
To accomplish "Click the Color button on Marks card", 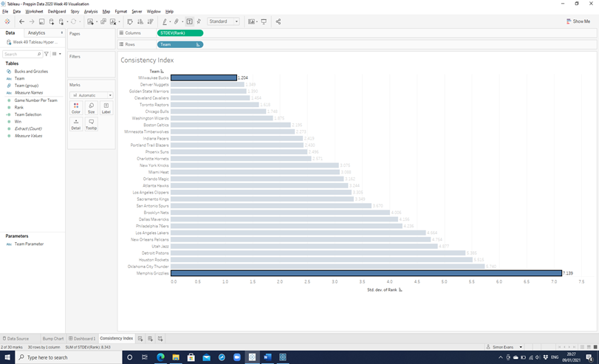I will click(76, 108).
